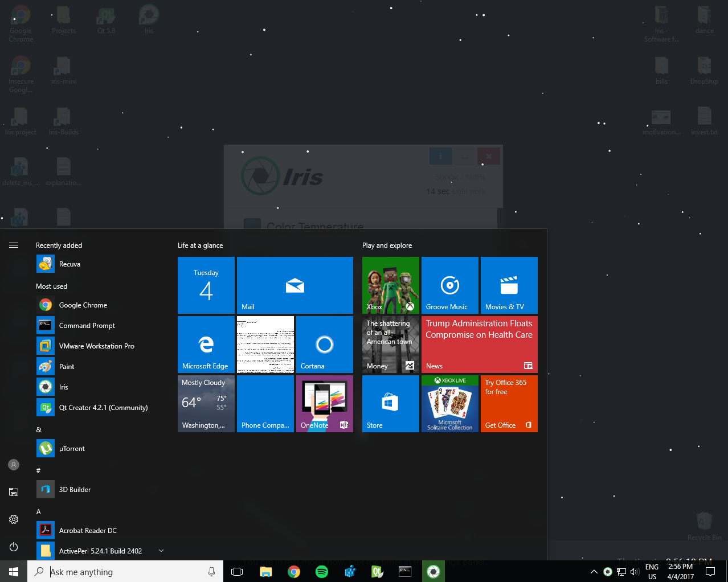Launch Microsoft Solitaire Collection tile
The width and height of the screenshot is (728, 582).
pos(450,404)
